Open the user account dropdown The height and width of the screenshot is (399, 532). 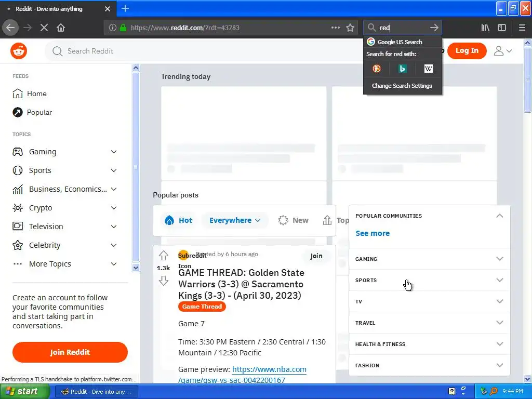tap(502, 51)
